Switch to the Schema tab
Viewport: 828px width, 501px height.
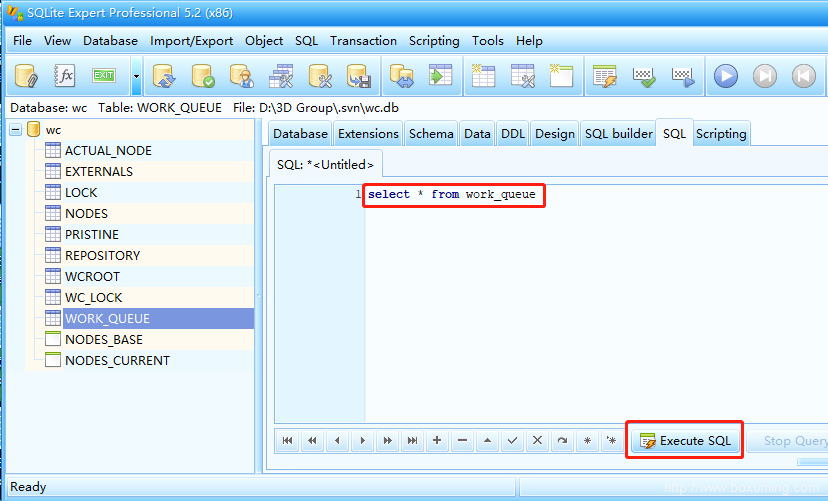coord(431,134)
